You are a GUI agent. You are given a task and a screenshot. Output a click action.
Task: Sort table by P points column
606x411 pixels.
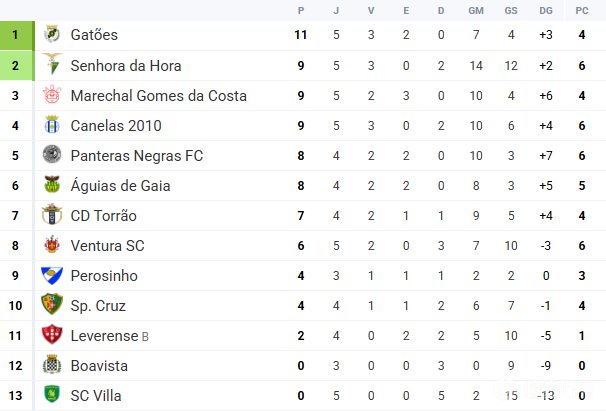click(301, 10)
